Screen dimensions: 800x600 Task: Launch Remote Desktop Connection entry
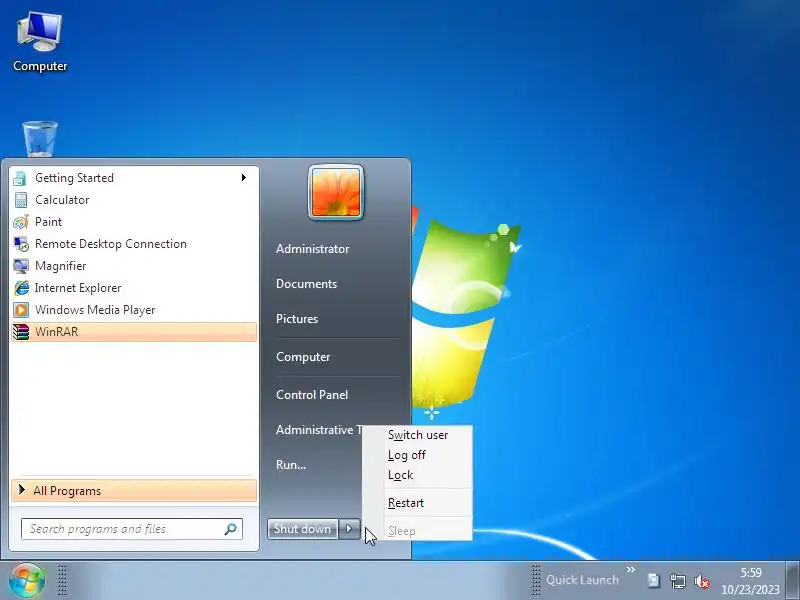click(134, 244)
